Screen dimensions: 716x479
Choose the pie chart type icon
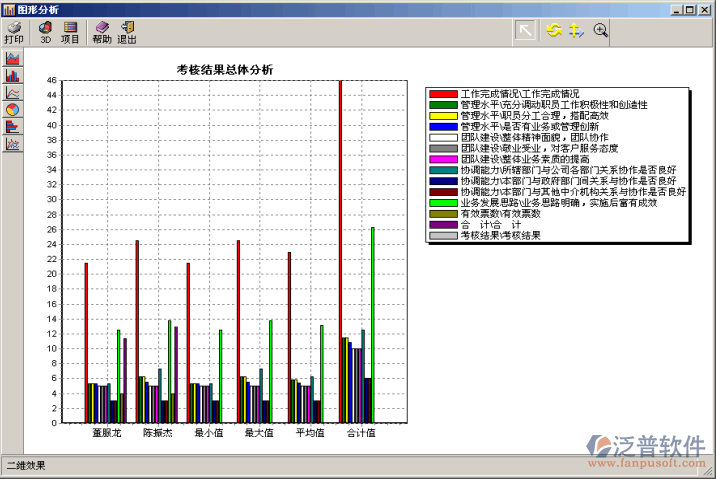(13, 110)
